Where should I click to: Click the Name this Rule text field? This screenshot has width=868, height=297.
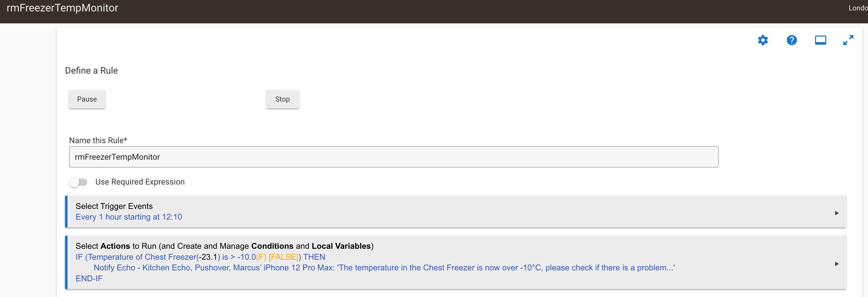tap(394, 157)
